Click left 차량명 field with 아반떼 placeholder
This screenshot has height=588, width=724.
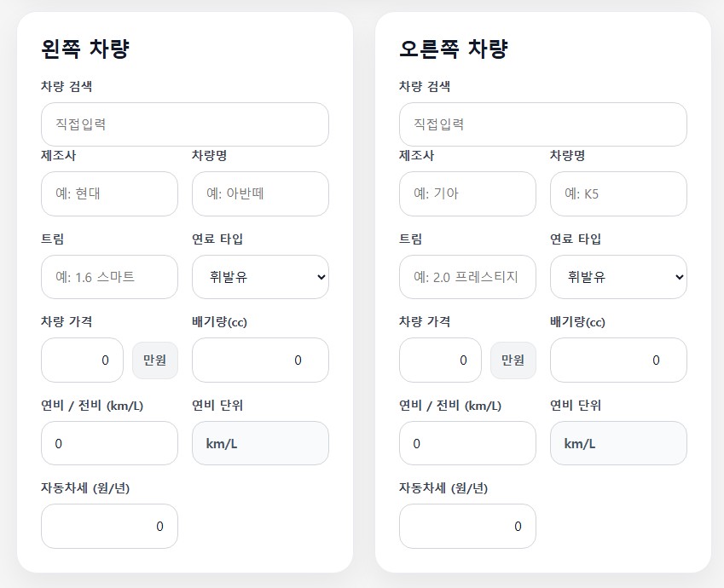click(260, 194)
